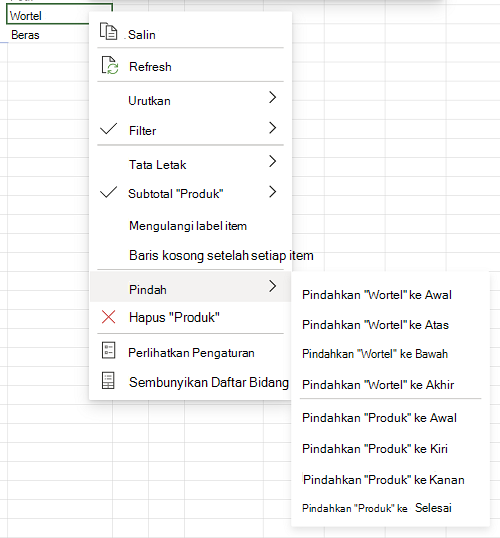
Task: Click the red X delete icon
Action: pyautogui.click(x=108, y=317)
